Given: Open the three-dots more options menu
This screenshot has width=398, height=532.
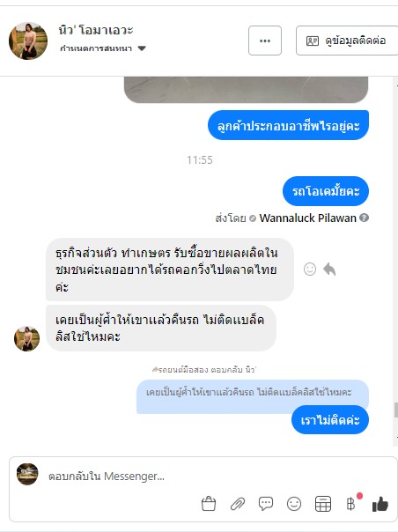Looking at the screenshot, I should click(265, 41).
